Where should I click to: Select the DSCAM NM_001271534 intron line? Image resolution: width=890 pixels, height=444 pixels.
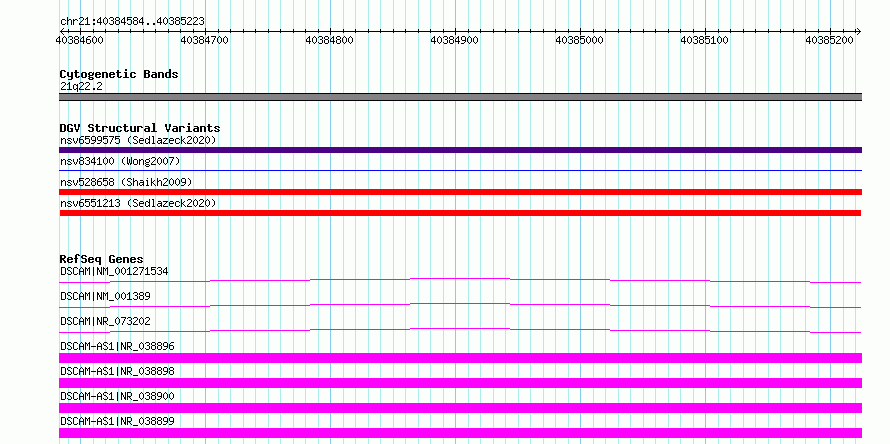click(460, 280)
